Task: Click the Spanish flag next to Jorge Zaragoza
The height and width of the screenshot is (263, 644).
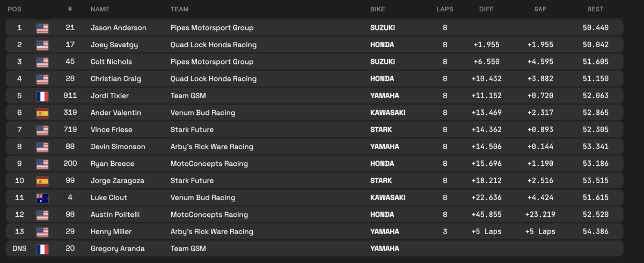Action: click(x=42, y=181)
